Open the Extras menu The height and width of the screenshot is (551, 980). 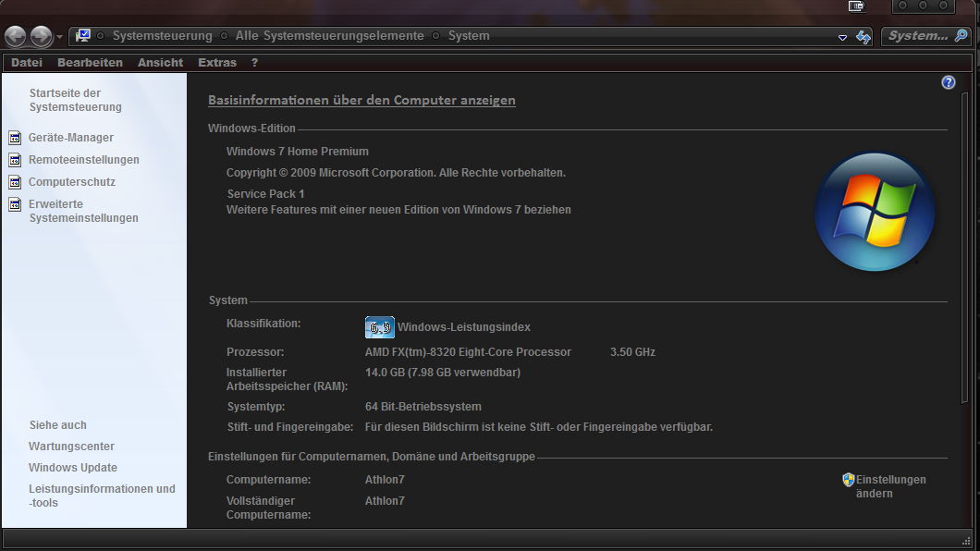pos(217,63)
